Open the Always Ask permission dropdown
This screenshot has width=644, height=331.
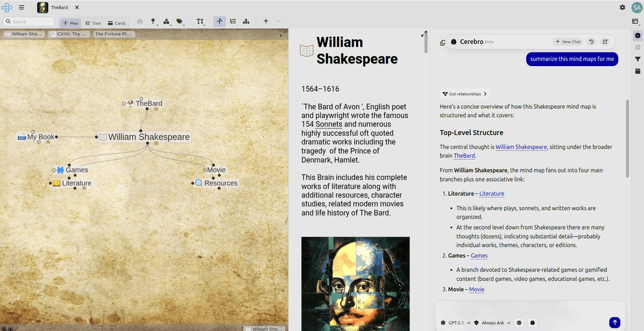tap(493, 323)
